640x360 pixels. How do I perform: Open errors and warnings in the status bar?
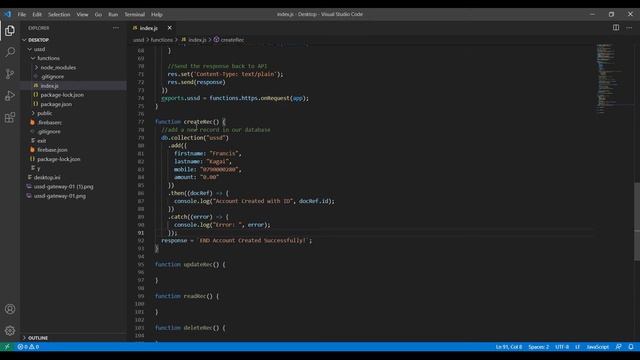point(28,347)
